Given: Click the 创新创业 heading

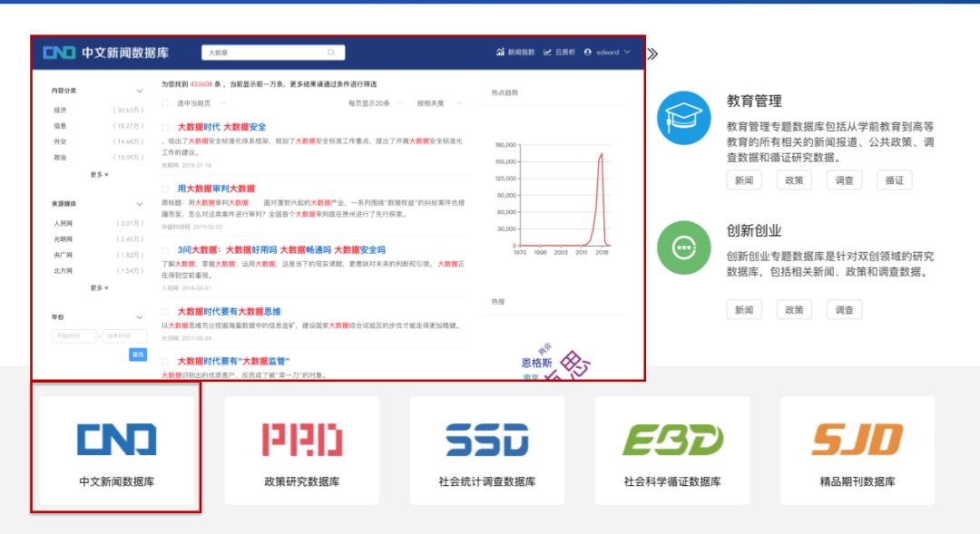Looking at the screenshot, I should coord(754,230).
